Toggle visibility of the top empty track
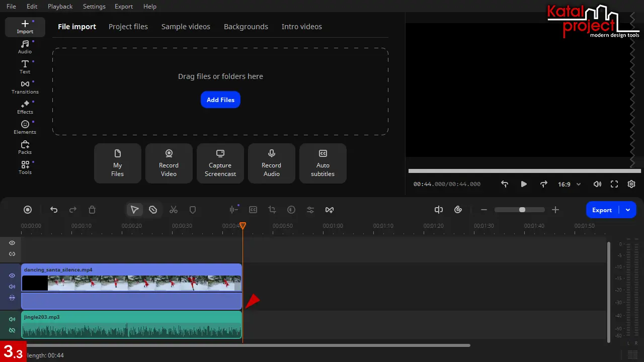This screenshot has height=362, width=644. point(12,243)
